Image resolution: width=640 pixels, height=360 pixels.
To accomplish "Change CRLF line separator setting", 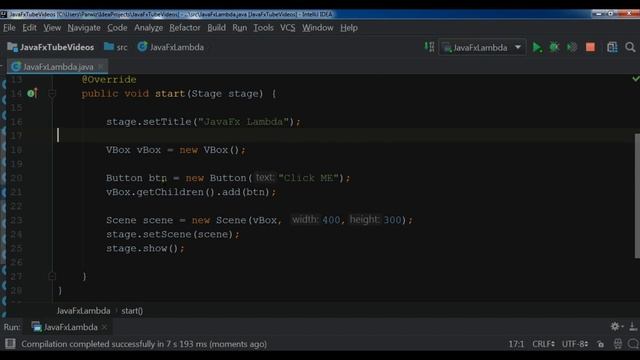I will tap(543, 344).
